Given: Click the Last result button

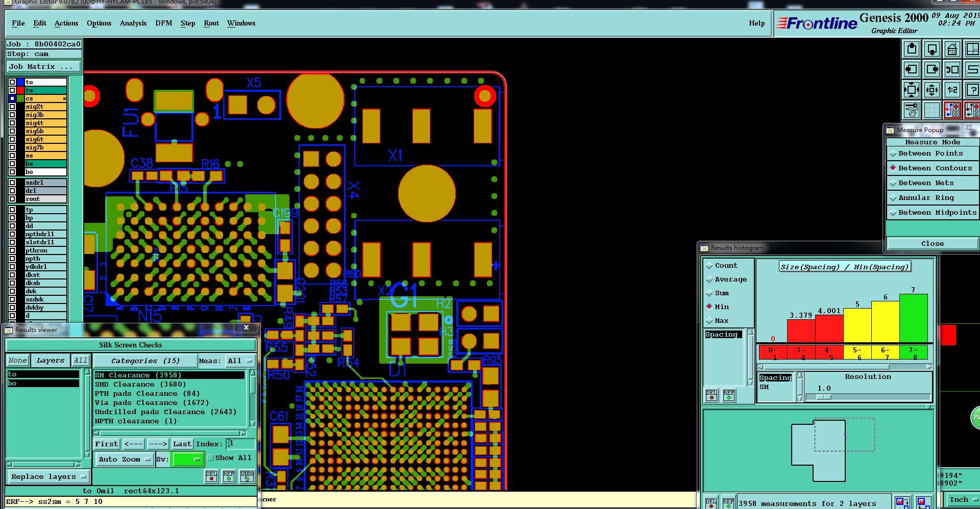Looking at the screenshot, I should (x=182, y=444).
